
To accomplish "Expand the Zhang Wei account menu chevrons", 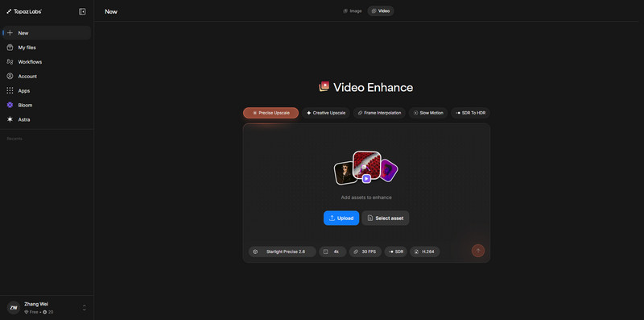I will pos(85,308).
